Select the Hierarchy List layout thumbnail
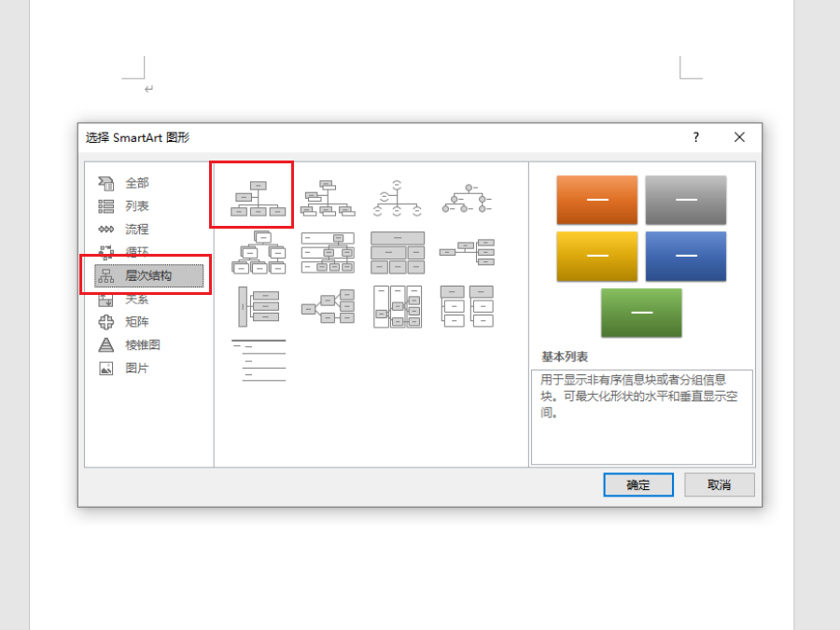 467,306
